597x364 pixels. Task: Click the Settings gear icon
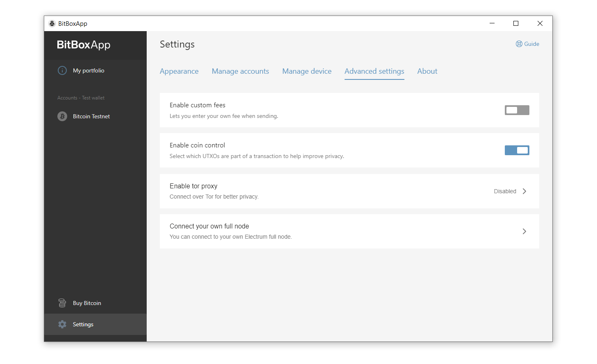click(x=62, y=324)
